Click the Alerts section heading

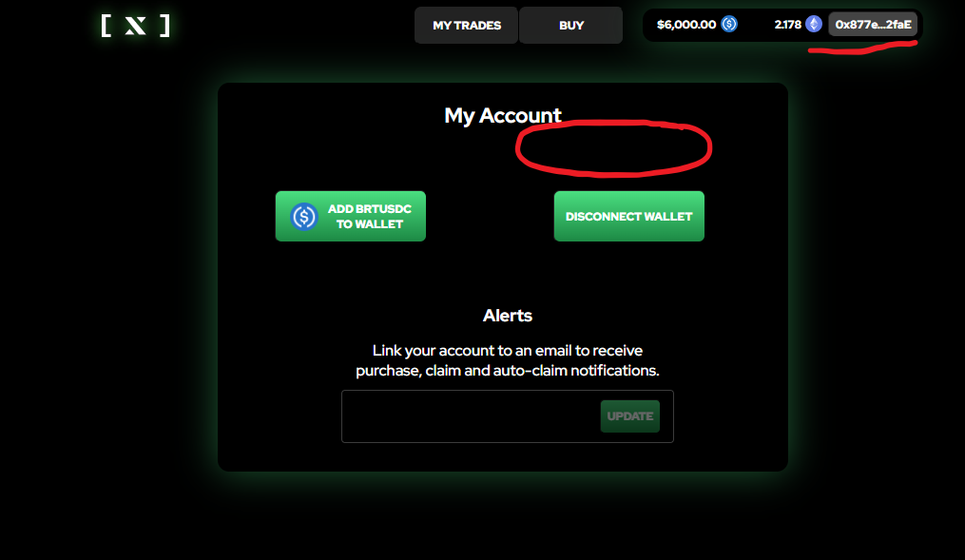507,316
